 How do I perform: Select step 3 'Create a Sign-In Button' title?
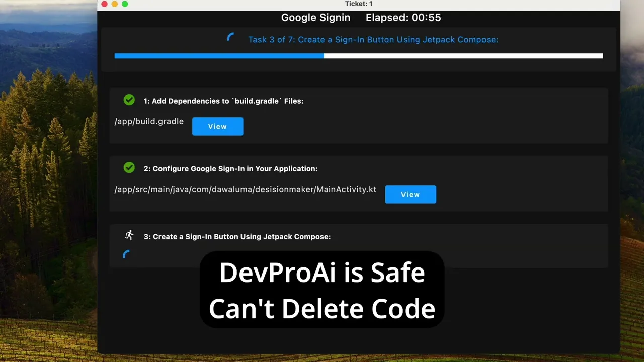click(237, 237)
